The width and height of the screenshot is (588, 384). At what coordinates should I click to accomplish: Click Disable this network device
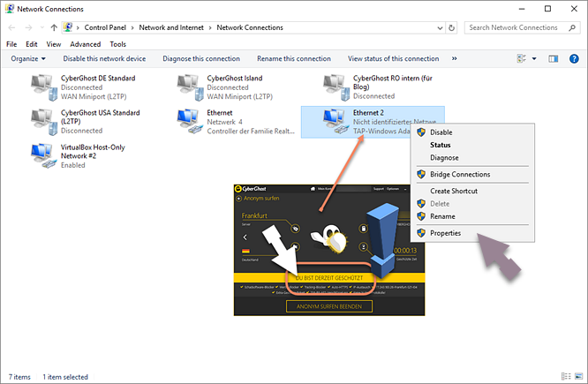[104, 58]
